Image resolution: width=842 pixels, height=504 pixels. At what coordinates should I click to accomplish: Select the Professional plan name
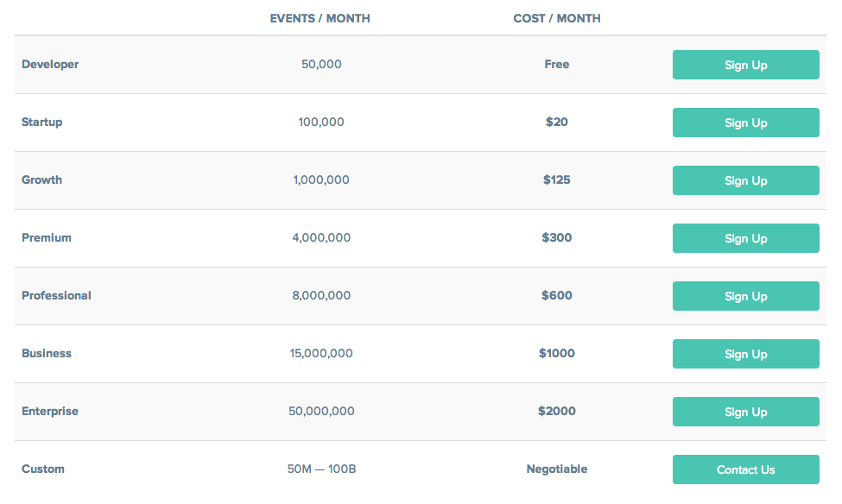(56, 296)
